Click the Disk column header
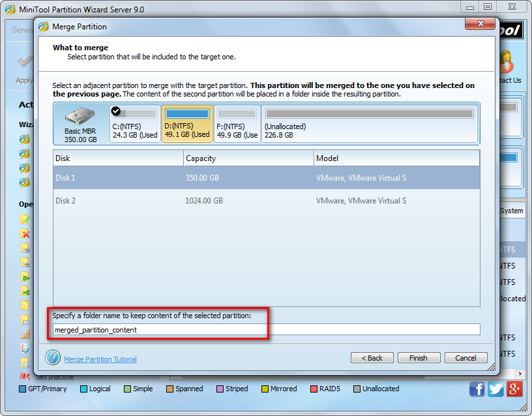The width and height of the screenshot is (532, 416). 119,158
